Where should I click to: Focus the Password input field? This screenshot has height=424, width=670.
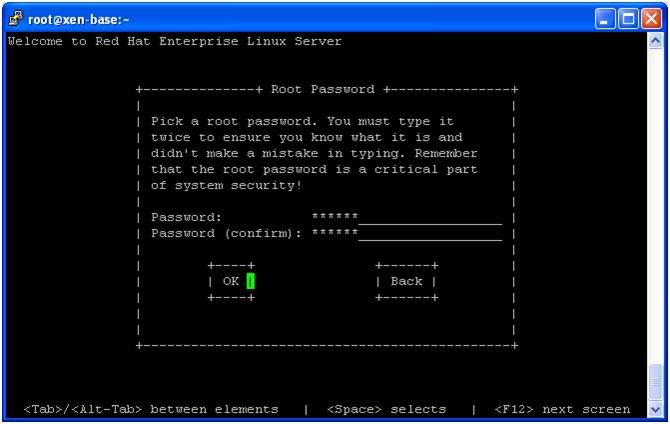(407, 217)
